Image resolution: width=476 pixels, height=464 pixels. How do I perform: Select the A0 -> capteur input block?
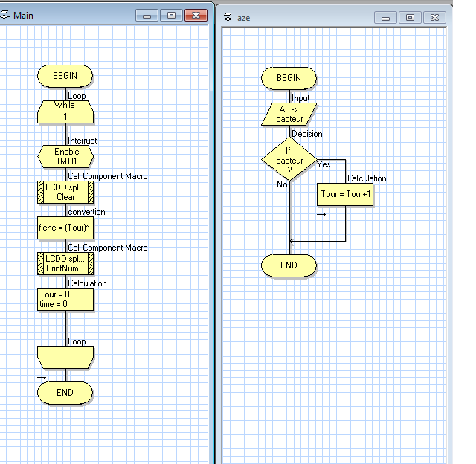[x=289, y=114]
